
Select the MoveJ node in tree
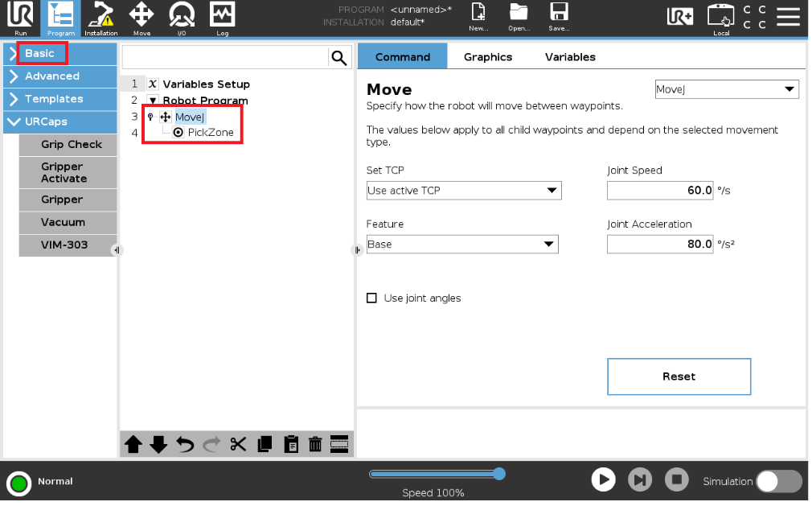point(190,117)
